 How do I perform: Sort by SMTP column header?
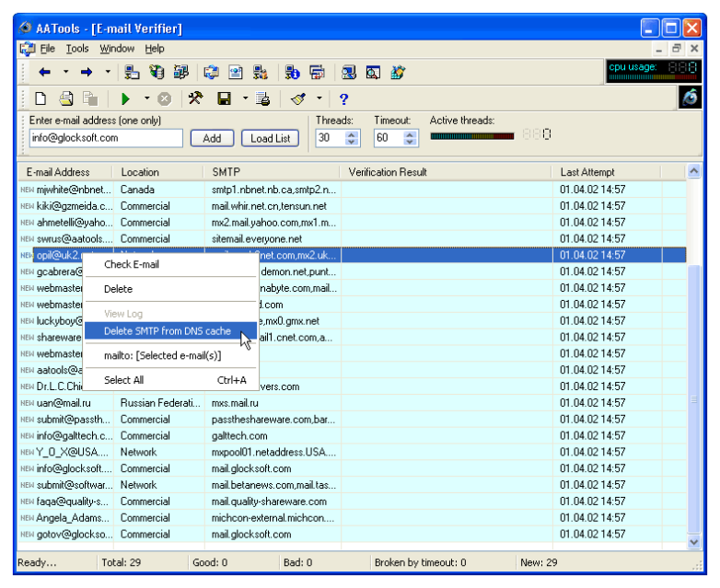click(x=272, y=172)
